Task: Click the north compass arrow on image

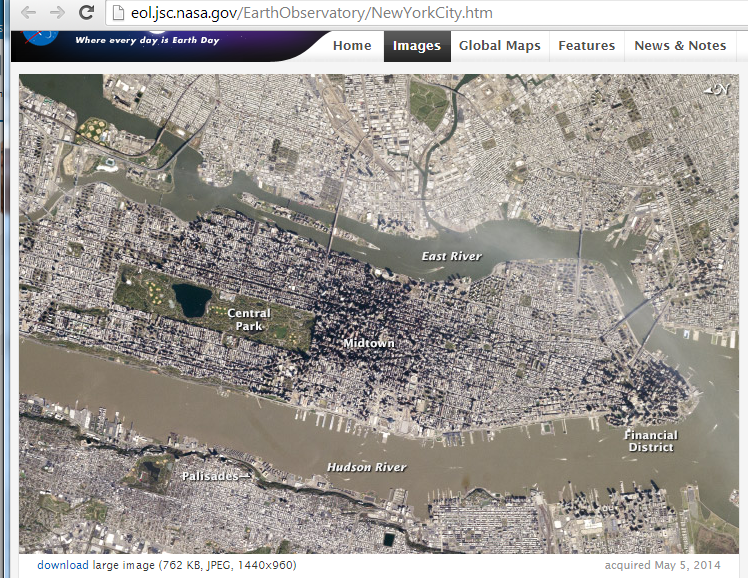Action: click(717, 89)
